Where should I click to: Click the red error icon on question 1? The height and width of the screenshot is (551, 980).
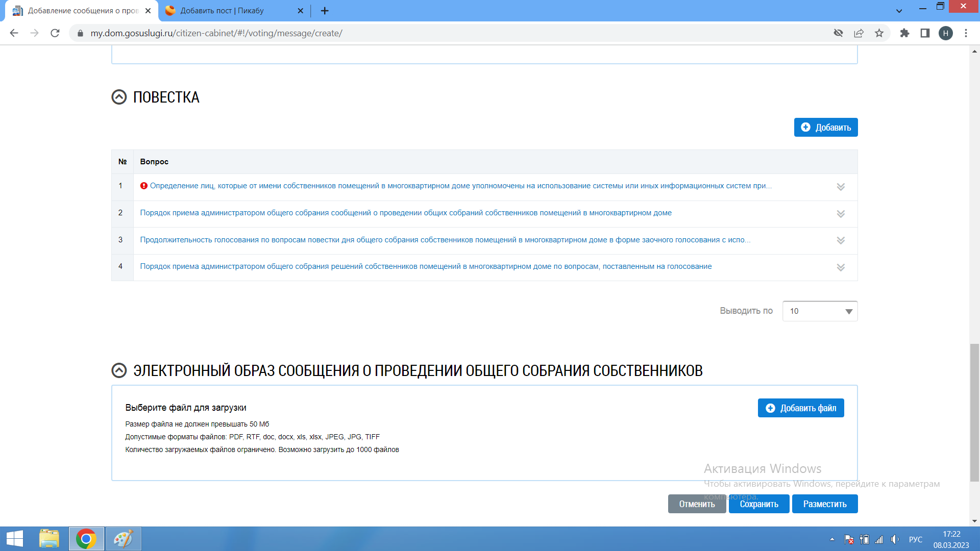coord(144,186)
